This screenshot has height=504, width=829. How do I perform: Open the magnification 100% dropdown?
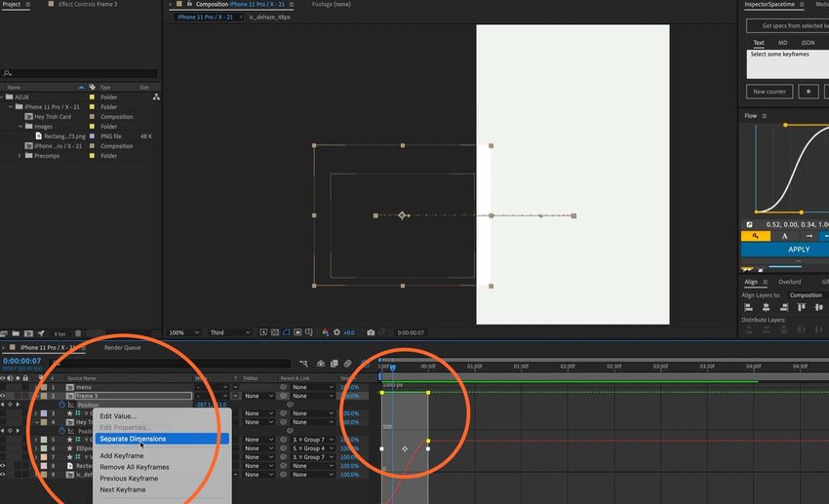(x=183, y=332)
